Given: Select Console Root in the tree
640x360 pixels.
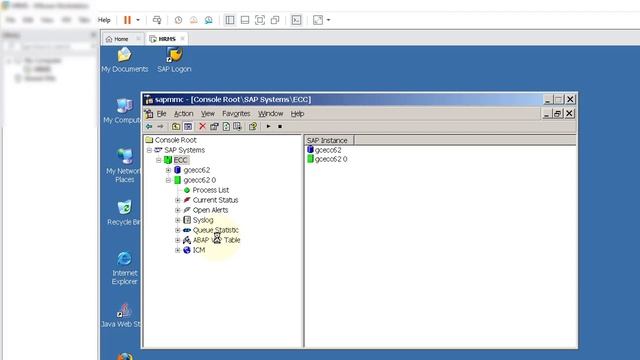Looking at the screenshot, I should [x=176, y=140].
